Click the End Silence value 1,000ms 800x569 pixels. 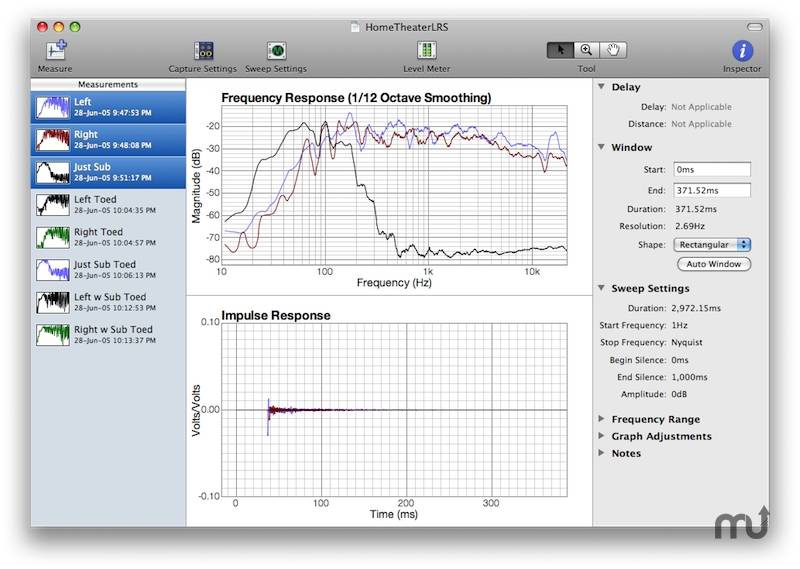click(x=689, y=377)
